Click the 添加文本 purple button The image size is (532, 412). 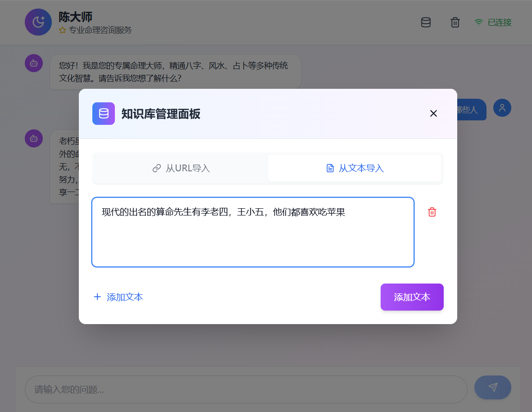[x=411, y=297]
